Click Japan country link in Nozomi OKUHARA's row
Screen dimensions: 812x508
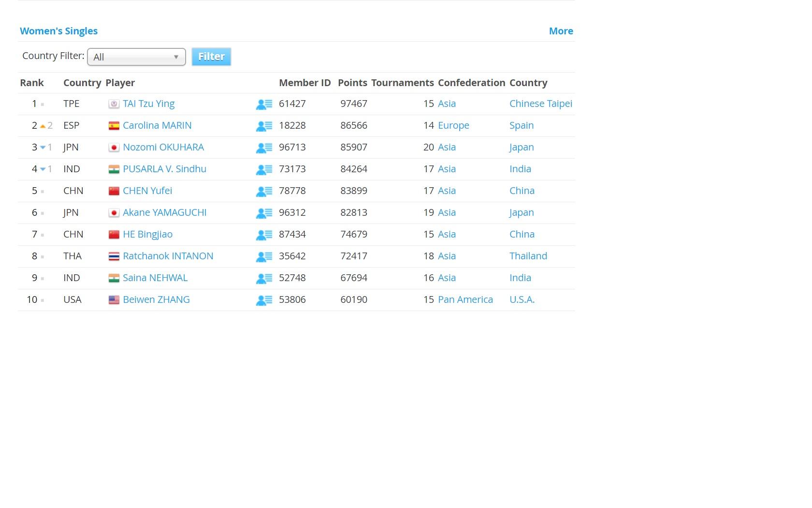point(522,147)
